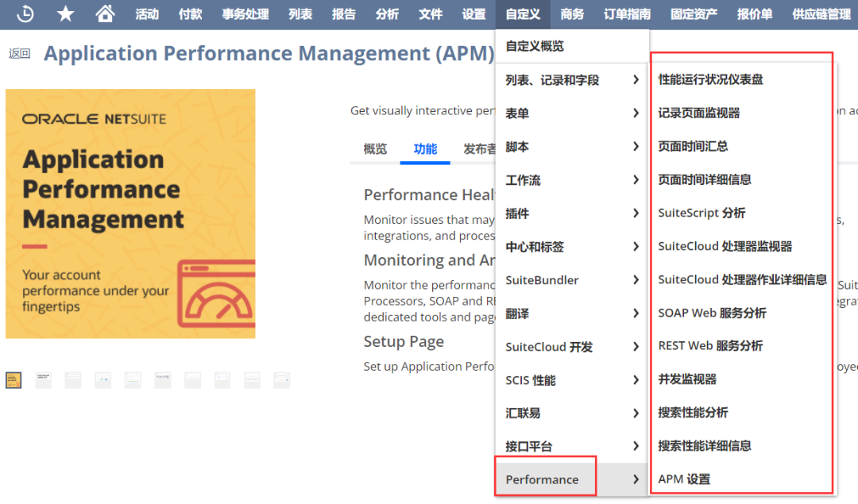This screenshot has height=504, width=858.
Task: Open the 报告 menu
Action: pyautogui.click(x=344, y=14)
